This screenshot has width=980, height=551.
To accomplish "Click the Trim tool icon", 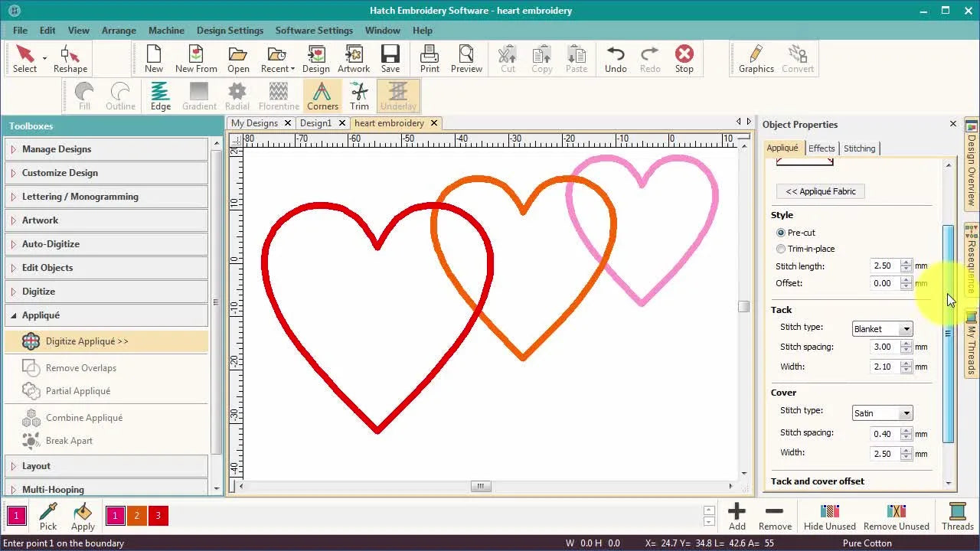I will [x=359, y=96].
